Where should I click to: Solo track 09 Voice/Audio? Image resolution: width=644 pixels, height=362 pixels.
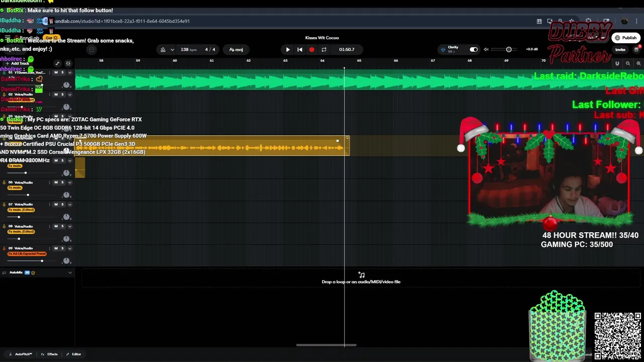pos(62,248)
